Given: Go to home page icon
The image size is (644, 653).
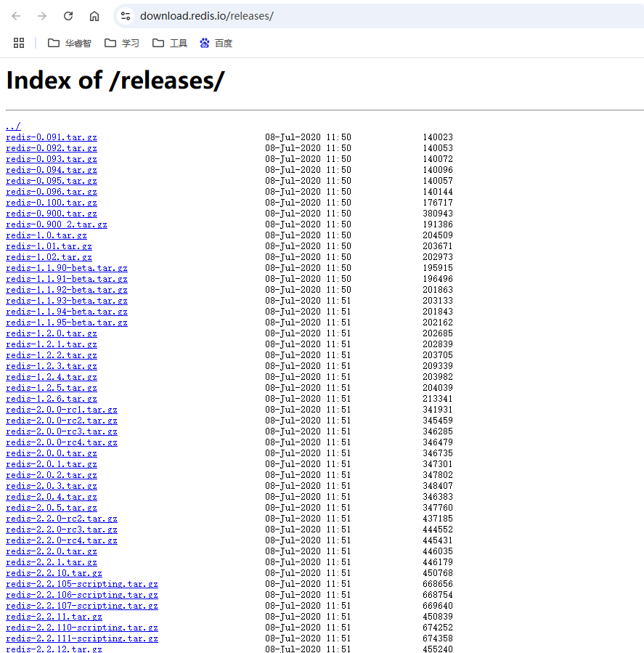Looking at the screenshot, I should pos(94,16).
